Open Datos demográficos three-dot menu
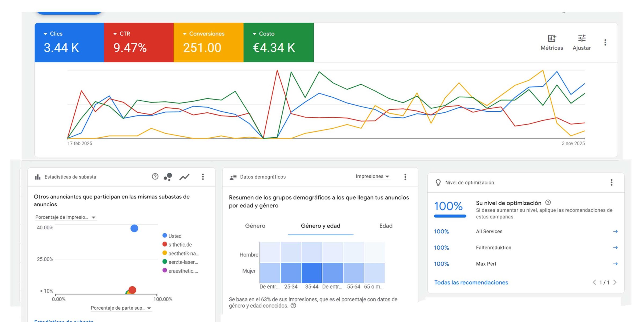 (405, 177)
